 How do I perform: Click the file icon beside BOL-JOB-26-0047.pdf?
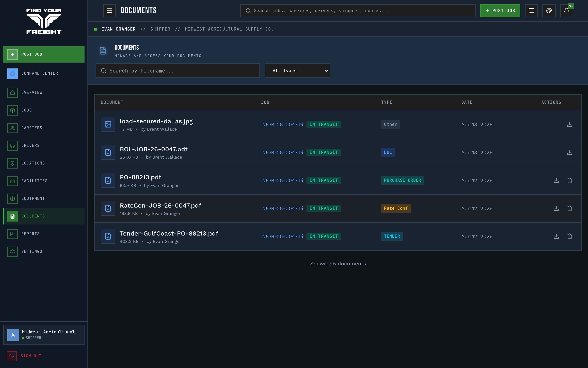point(108,152)
